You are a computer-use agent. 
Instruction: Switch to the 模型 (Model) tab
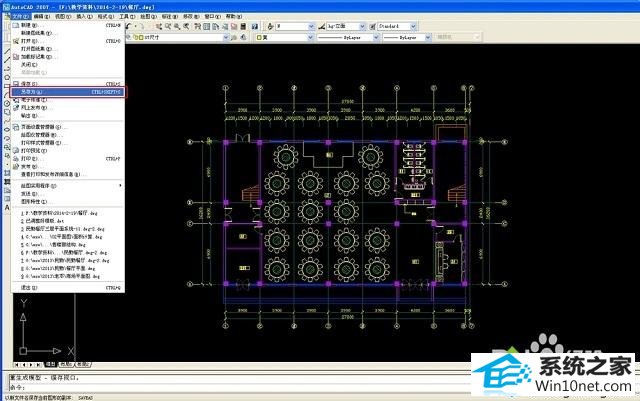tap(50, 364)
